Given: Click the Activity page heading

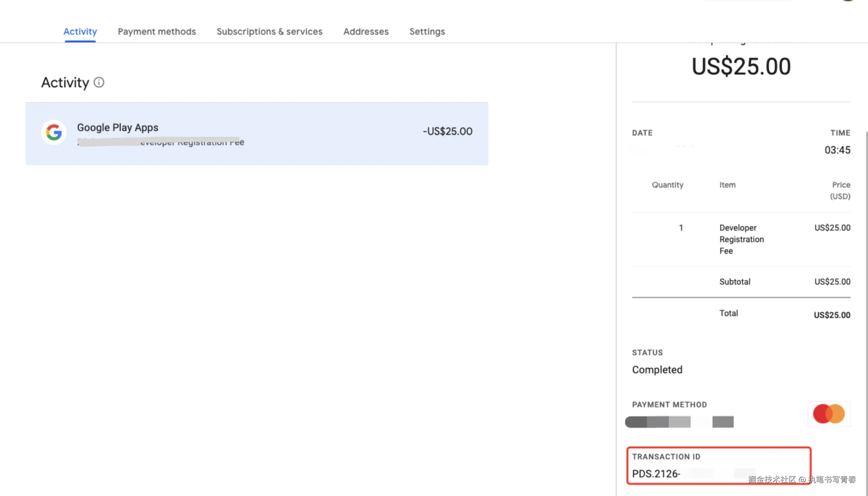Looking at the screenshot, I should tap(65, 83).
